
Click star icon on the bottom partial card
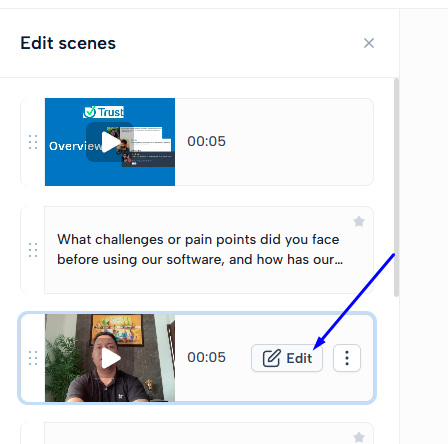click(359, 437)
